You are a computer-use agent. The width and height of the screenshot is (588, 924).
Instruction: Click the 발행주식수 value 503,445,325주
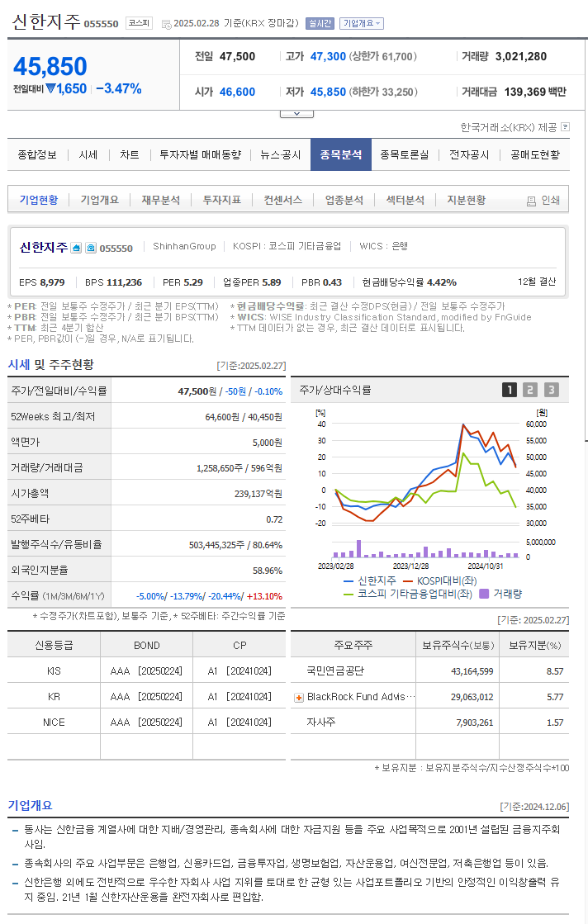pos(217,545)
